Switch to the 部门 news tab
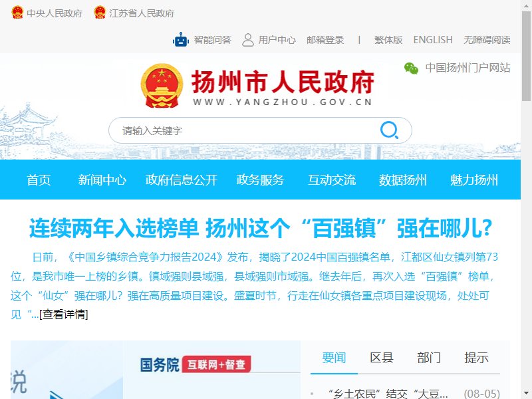 point(429,358)
